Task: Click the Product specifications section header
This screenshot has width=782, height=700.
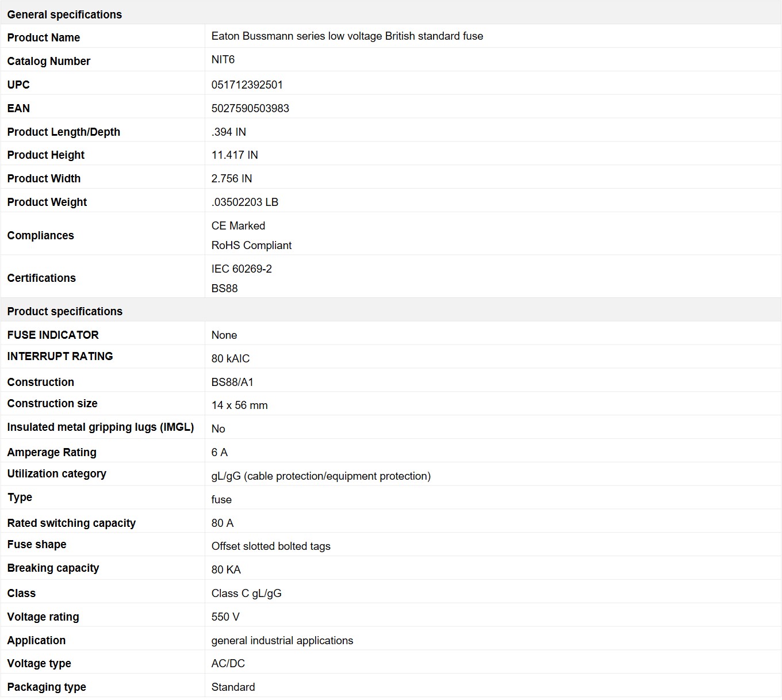Action: coord(64,311)
